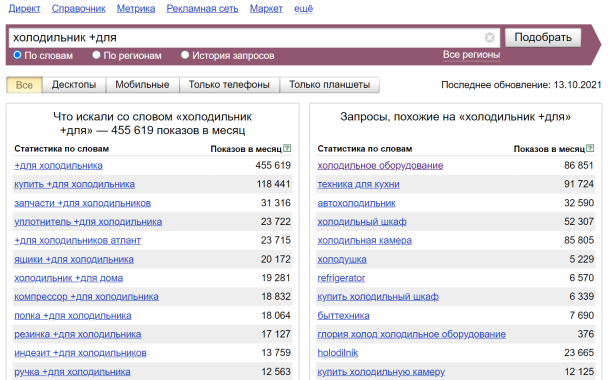
Task: Click the impressions value '86 851'
Action: pos(579,166)
